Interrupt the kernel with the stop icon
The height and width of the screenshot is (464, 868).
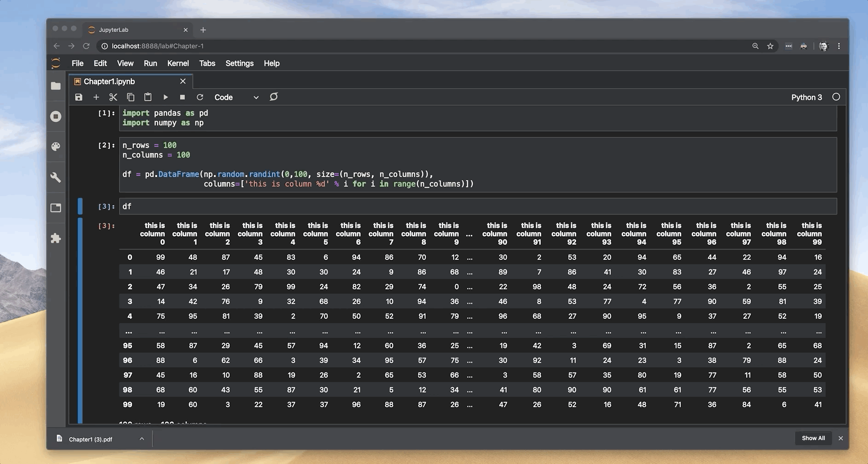(182, 97)
